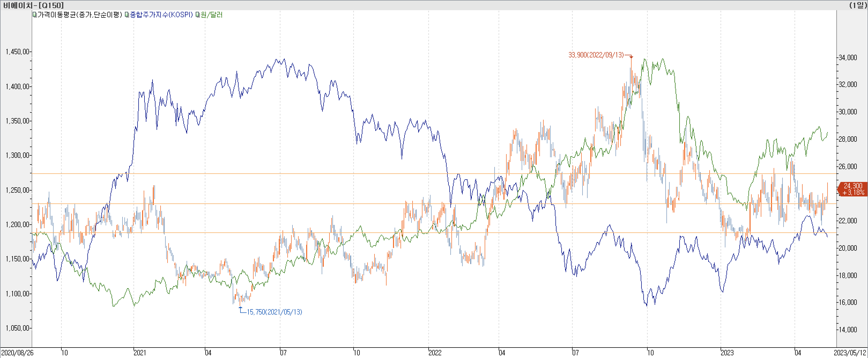Click the 33,900 high price marker label
Image resolution: width=868 pixels, height=358 pixels.
pyautogui.click(x=596, y=55)
